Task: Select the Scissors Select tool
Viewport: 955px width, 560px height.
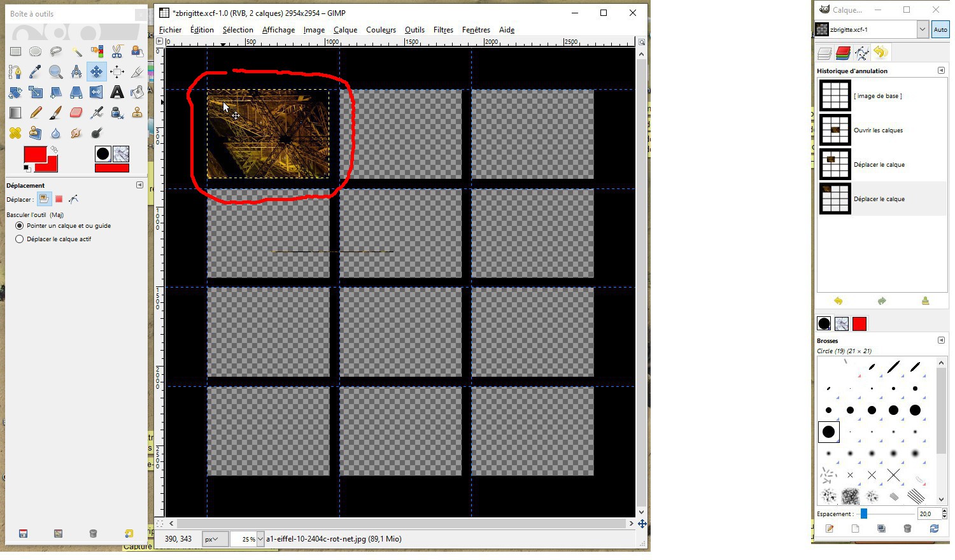Action: click(117, 52)
